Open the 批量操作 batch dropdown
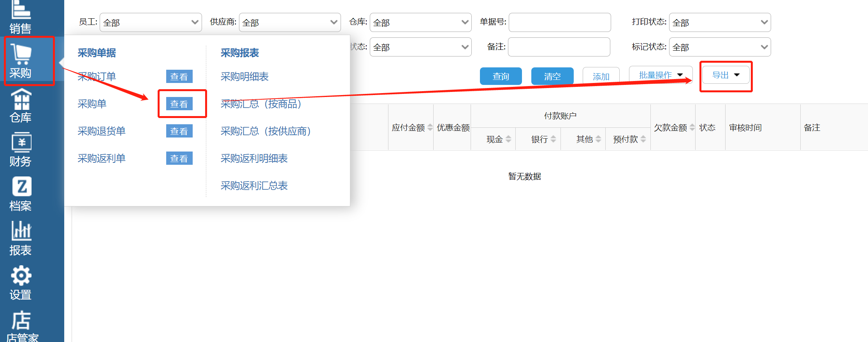The image size is (868, 342). click(661, 75)
